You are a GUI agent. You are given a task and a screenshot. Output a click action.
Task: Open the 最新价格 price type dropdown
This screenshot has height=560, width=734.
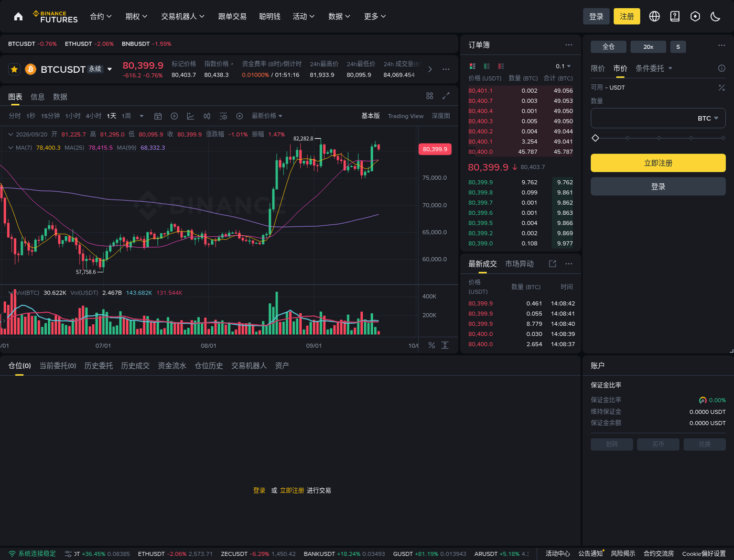(x=267, y=116)
